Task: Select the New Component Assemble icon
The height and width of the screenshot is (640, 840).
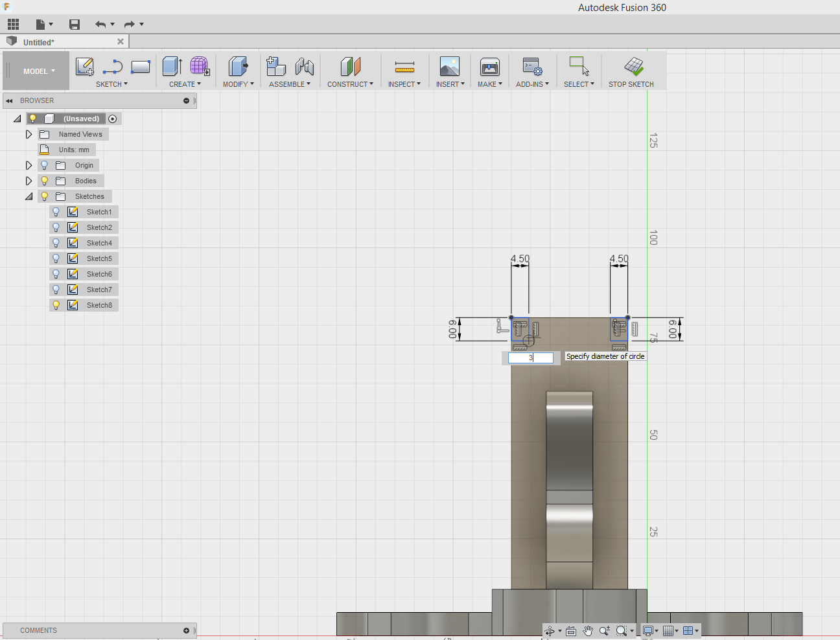Action: click(x=276, y=66)
